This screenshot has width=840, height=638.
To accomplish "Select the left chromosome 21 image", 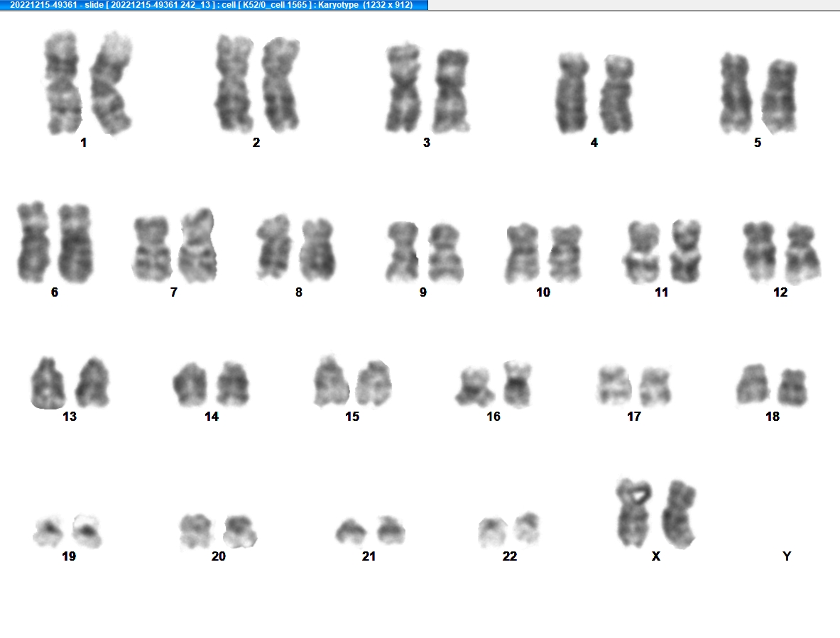I will [x=351, y=532].
